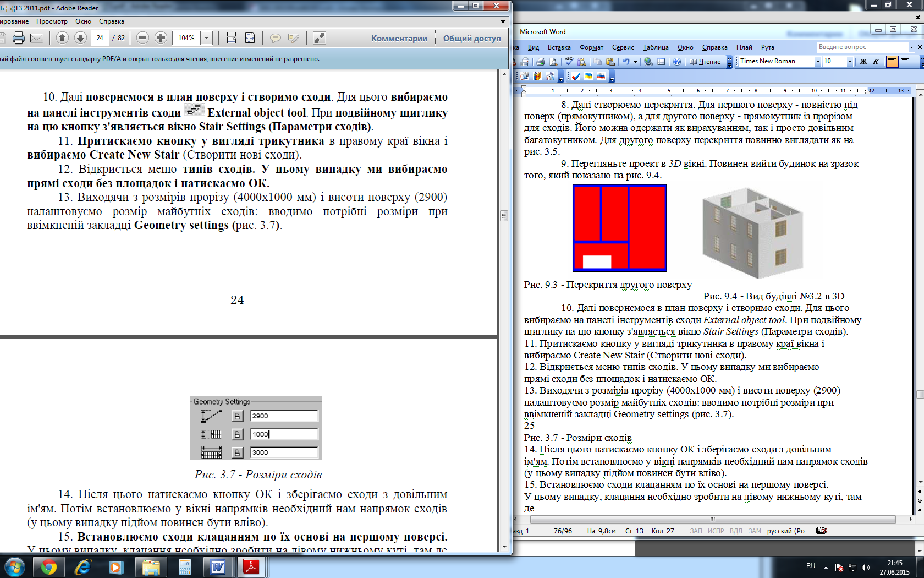Click 'Введите вопрос' help search box
924x578 pixels.
861,47
